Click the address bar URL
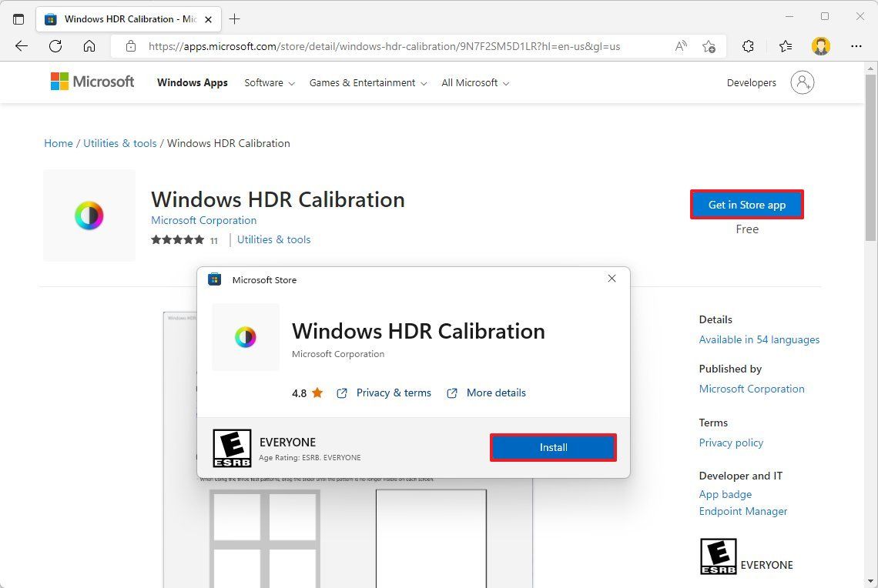This screenshot has height=588, width=878. pyautogui.click(x=384, y=46)
